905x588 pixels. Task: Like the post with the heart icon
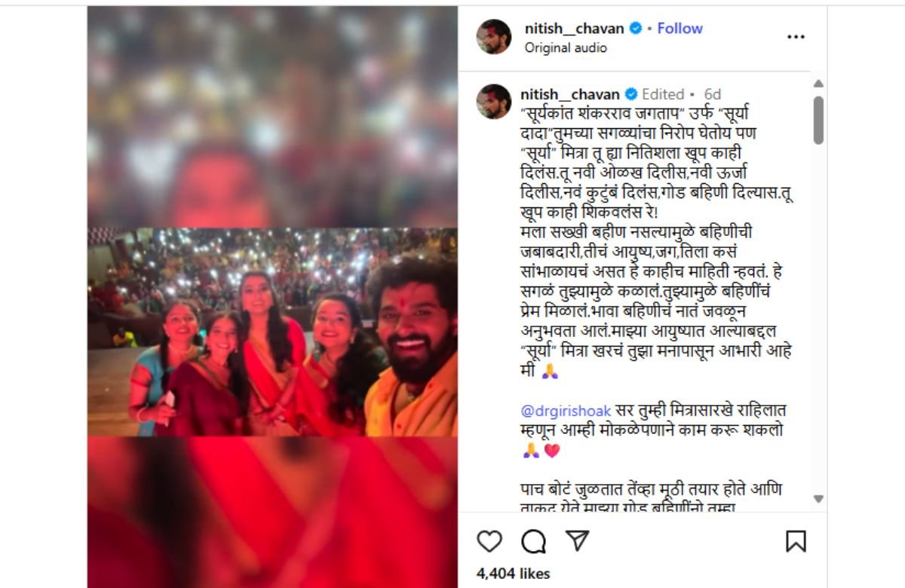point(489,541)
